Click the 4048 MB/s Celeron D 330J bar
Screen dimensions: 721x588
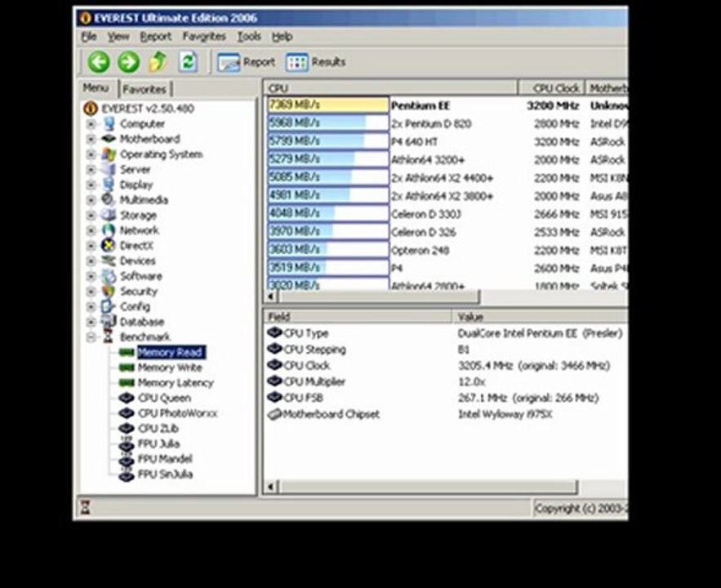tap(328, 213)
